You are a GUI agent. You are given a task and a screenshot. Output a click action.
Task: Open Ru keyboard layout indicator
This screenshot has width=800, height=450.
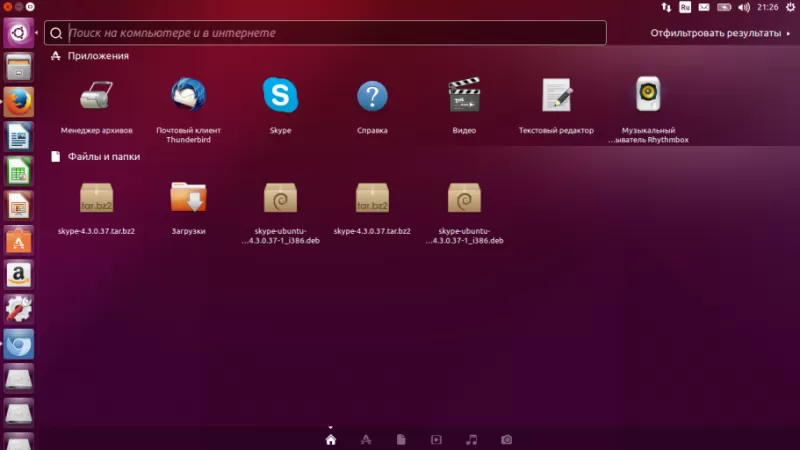685,7
